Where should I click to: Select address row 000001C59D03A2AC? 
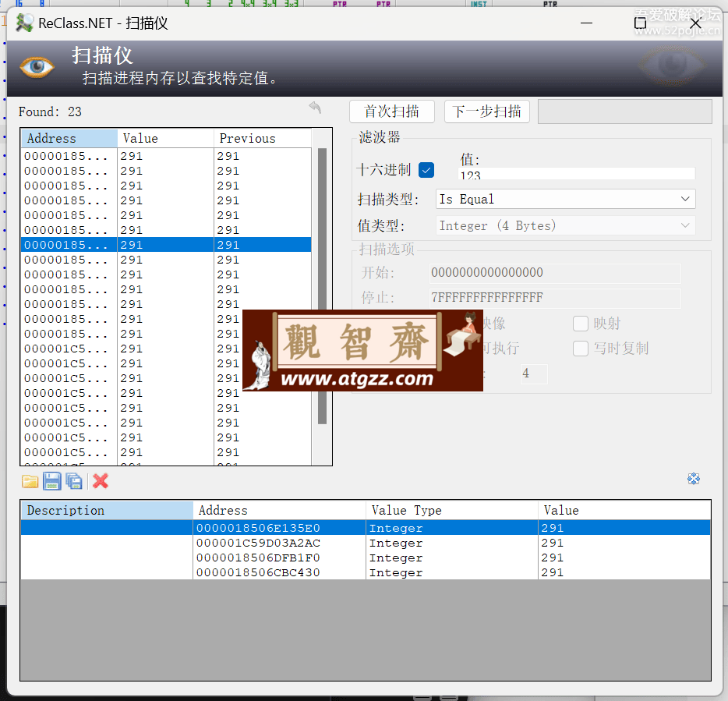[366, 543]
